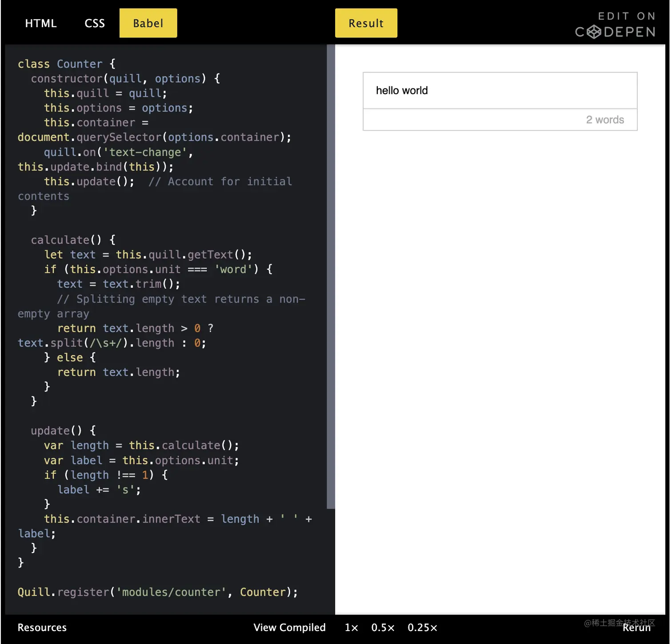Open Edit on CodePen link
The image size is (672, 644).
coord(615,25)
